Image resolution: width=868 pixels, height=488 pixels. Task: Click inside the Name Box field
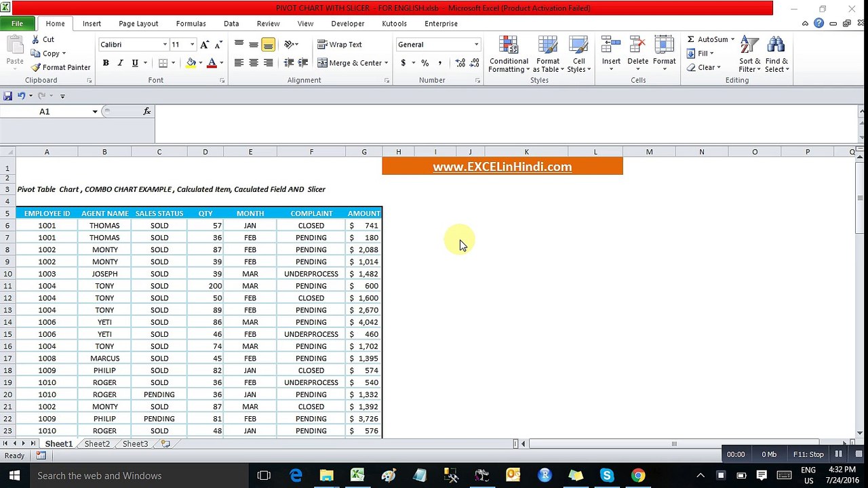click(45, 112)
